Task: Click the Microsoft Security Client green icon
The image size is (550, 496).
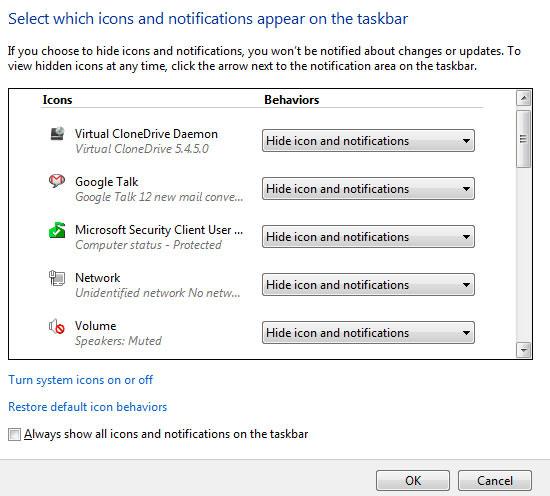Action: click(x=57, y=229)
